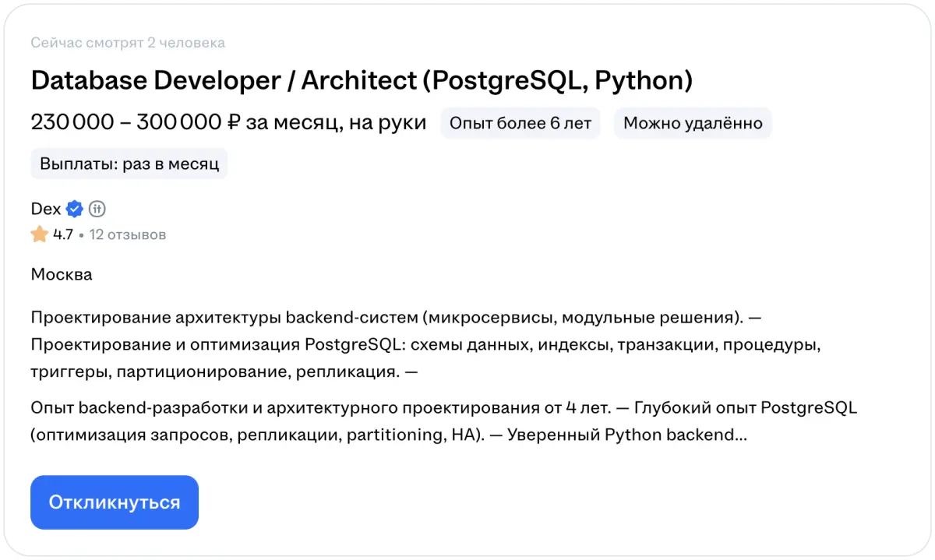The width and height of the screenshot is (935, 560).
Task: Click the Москва location text
Action: (62, 274)
